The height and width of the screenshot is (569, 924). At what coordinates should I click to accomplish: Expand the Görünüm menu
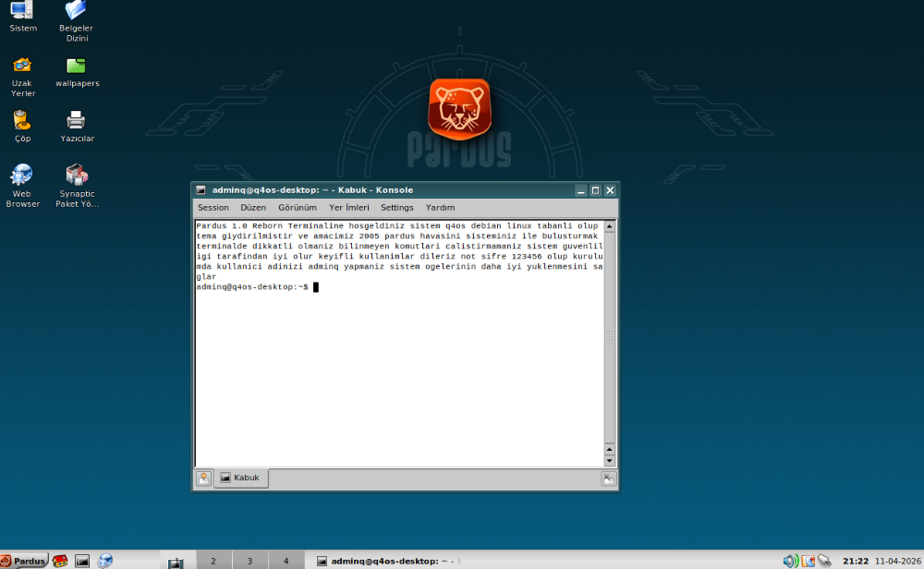297,208
